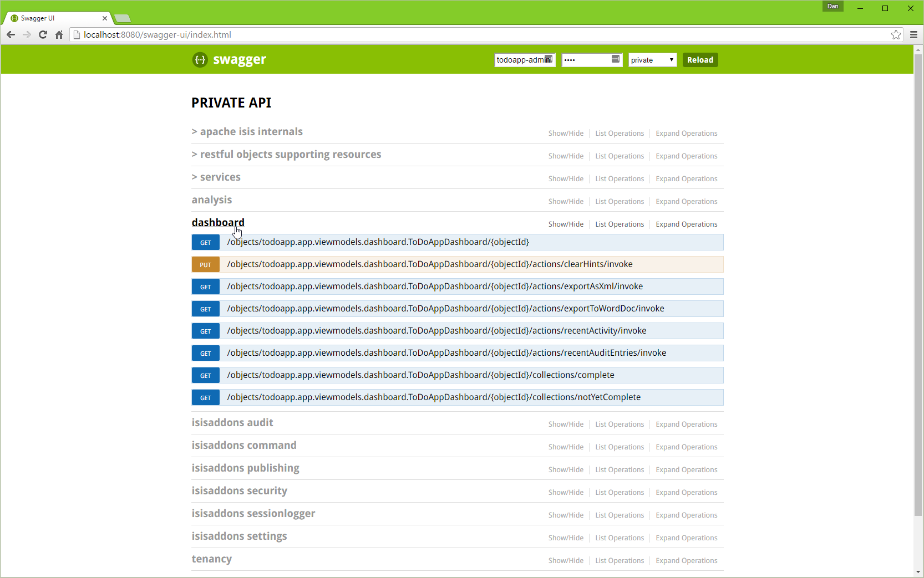Bookmark this page with the star icon
Image resolution: width=924 pixels, height=578 pixels.
coord(896,34)
